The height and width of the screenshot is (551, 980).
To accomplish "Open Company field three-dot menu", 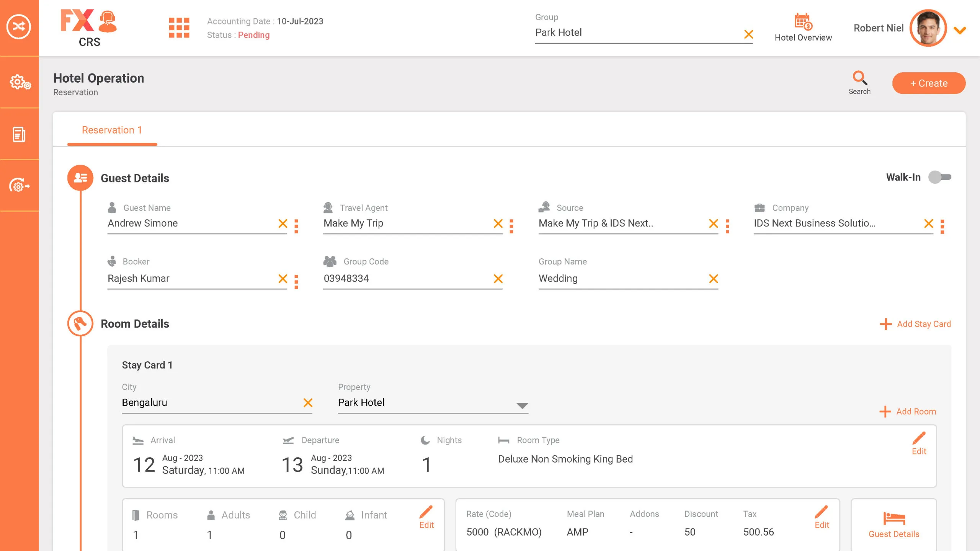I will click(x=942, y=226).
